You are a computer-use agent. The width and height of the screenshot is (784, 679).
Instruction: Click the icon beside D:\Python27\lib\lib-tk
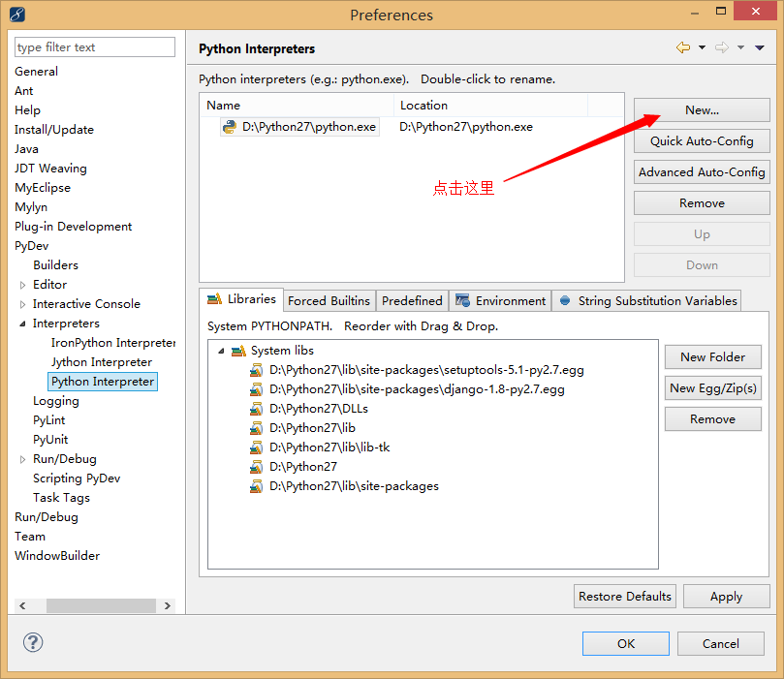tap(256, 448)
